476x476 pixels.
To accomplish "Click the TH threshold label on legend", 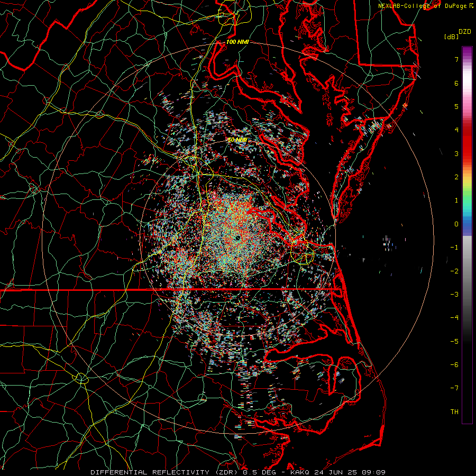I will coord(454,412).
